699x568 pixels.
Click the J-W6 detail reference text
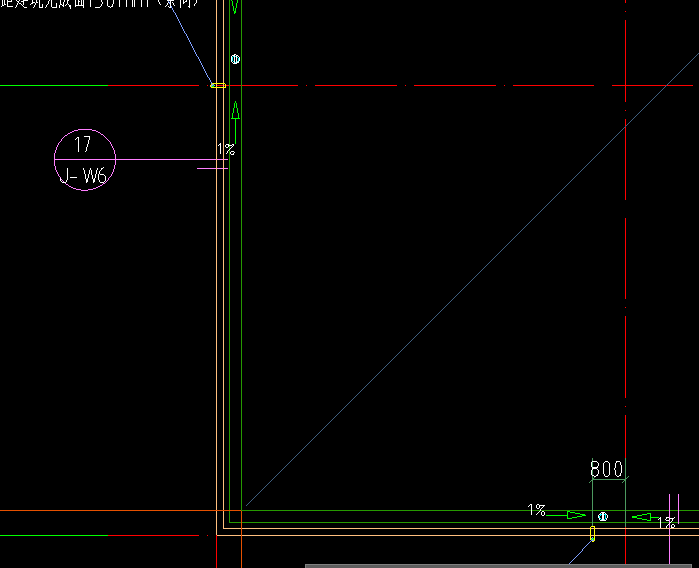[x=84, y=177]
